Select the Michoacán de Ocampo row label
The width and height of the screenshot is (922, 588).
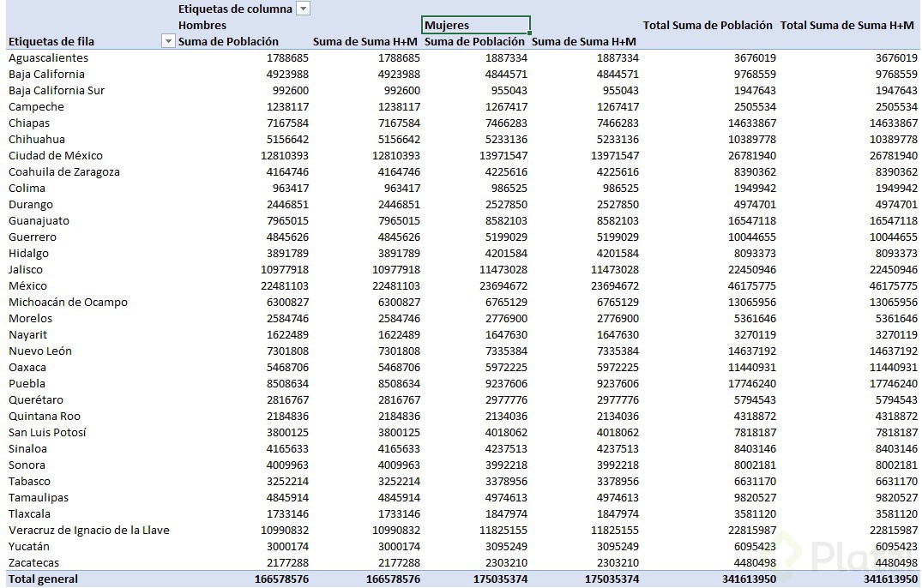68,302
